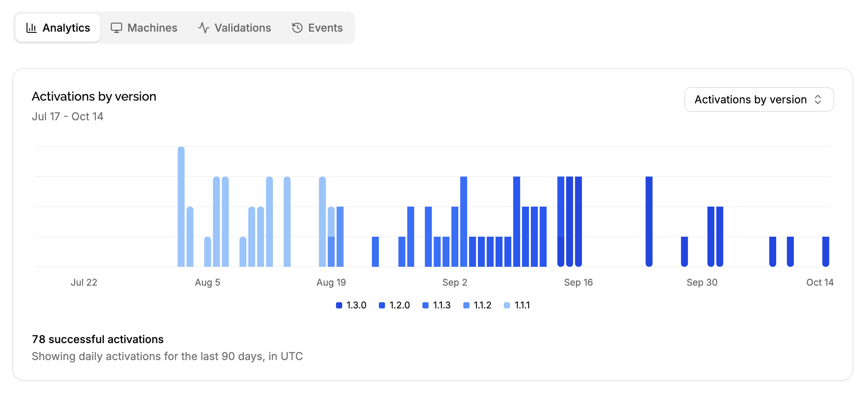Show the Events tab

point(317,28)
